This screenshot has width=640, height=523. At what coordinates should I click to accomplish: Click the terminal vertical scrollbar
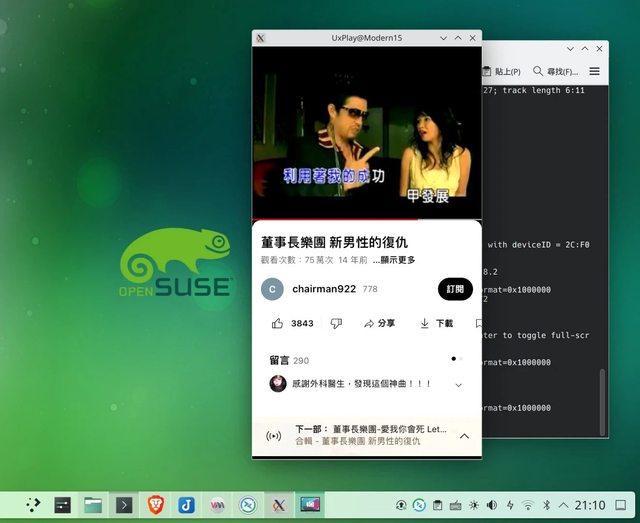coord(602,400)
